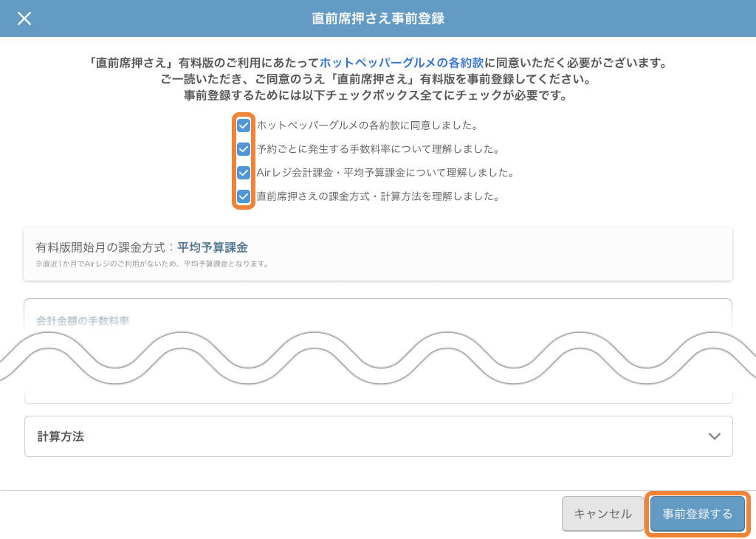
Task: Click the fourth checkbox in the list
Action: (242, 196)
